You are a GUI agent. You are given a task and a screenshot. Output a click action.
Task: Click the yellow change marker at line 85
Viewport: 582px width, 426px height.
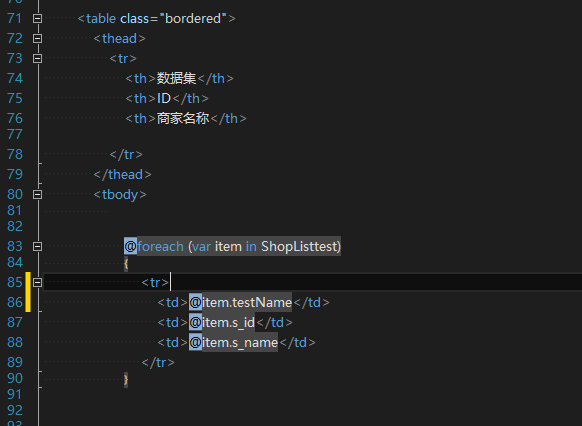click(28, 292)
